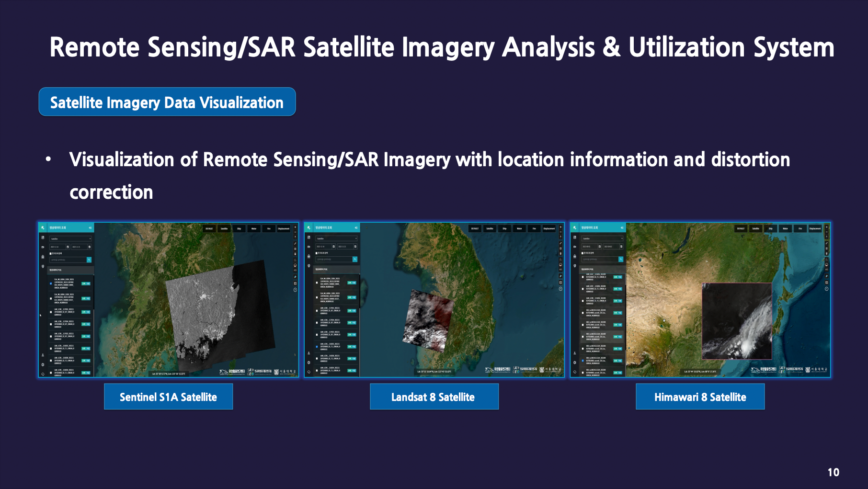Click split-view book icon in Himawari 8 toolbar
The image size is (868, 489).
click(x=827, y=283)
